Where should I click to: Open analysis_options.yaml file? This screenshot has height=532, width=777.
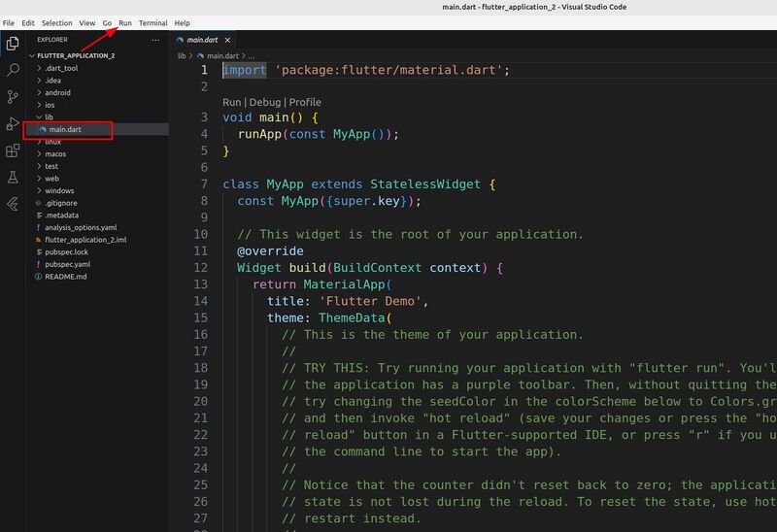pyautogui.click(x=81, y=227)
